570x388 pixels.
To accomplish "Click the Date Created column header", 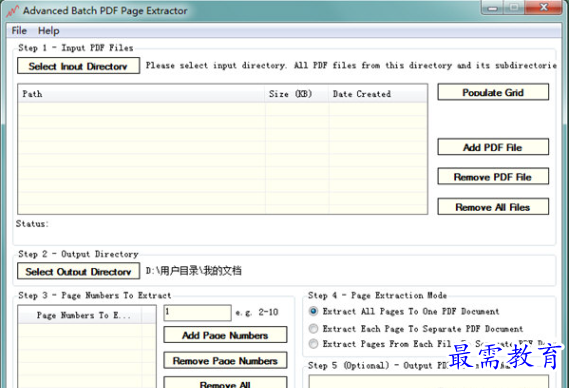I will [378, 94].
